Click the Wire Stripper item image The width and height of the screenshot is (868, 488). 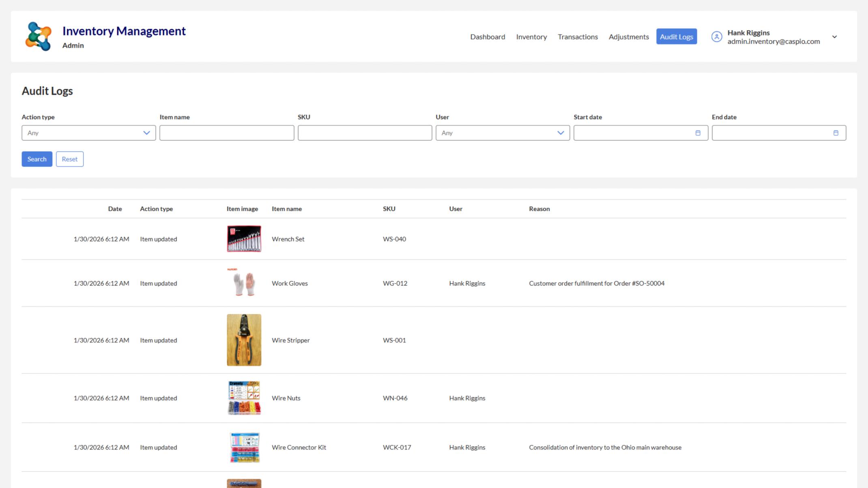click(244, 340)
